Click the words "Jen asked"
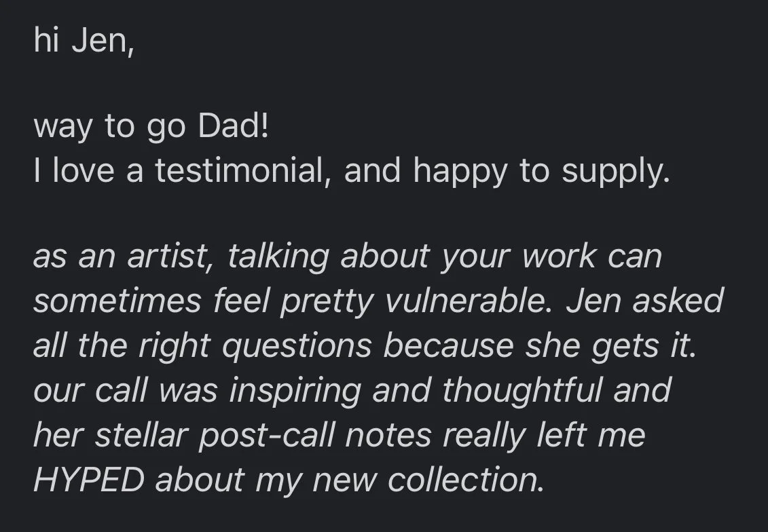This screenshot has width=768, height=532. (645, 301)
